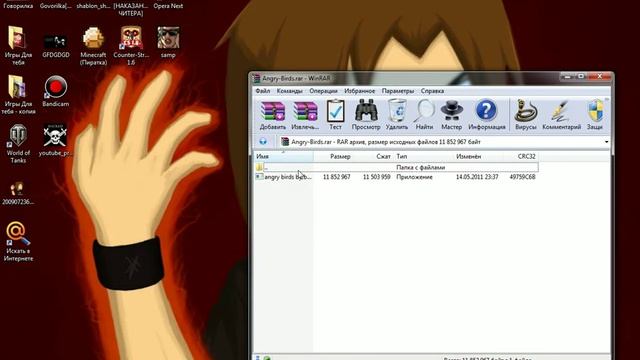
Task: Click the 11 503 959 packed size cell
Action: coord(376,177)
